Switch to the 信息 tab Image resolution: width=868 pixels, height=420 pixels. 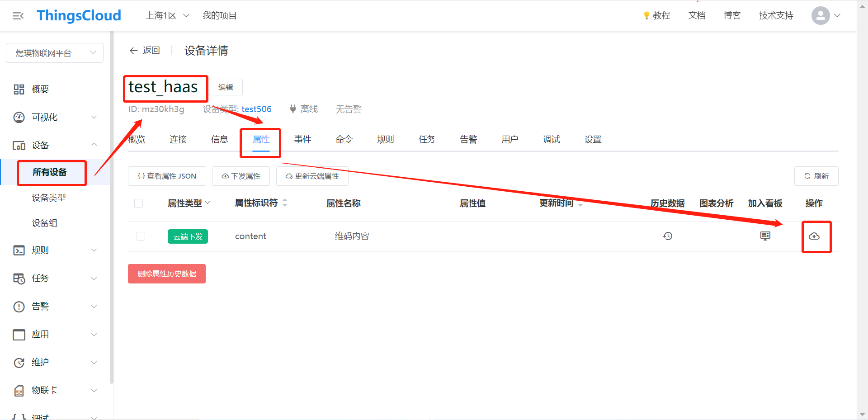tap(220, 139)
